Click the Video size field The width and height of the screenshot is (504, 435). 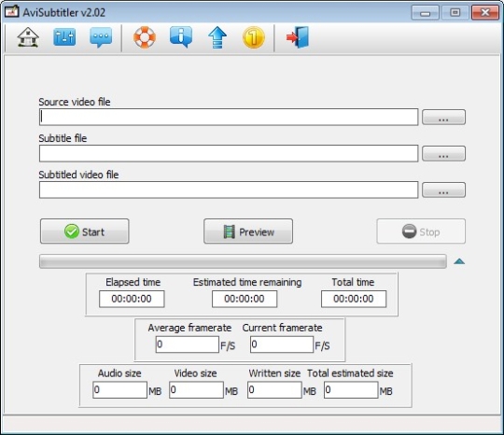(196, 390)
